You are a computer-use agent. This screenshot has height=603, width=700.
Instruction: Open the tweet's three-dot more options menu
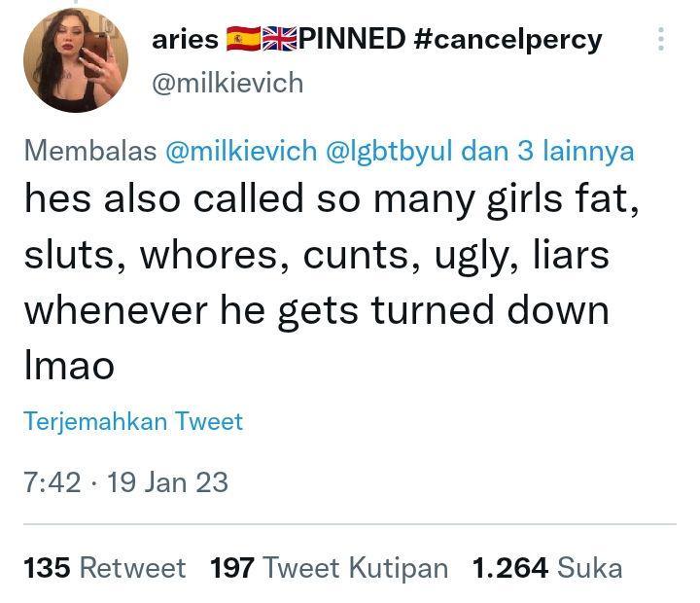tap(661, 39)
